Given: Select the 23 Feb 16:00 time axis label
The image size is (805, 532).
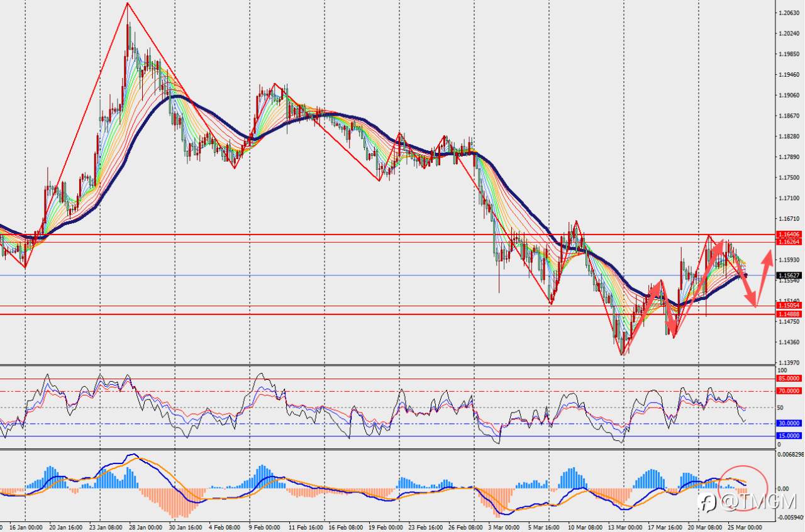Looking at the screenshot, I should pyautogui.click(x=425, y=527).
